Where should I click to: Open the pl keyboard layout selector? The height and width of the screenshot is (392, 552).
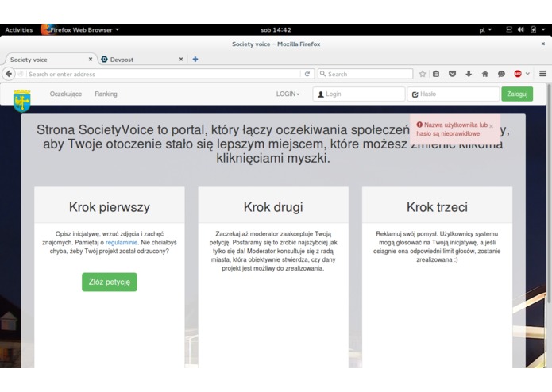(485, 30)
